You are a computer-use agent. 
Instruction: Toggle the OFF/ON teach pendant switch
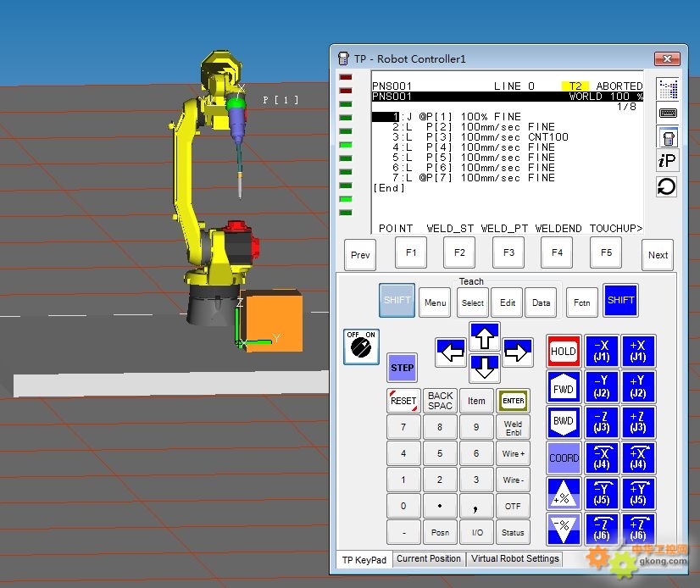tap(361, 347)
